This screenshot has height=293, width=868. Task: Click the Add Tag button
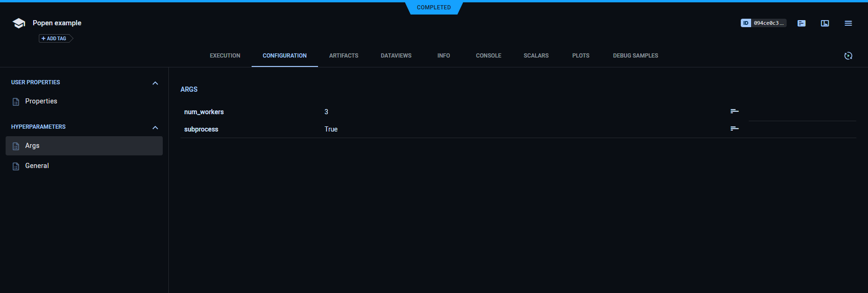click(x=55, y=38)
